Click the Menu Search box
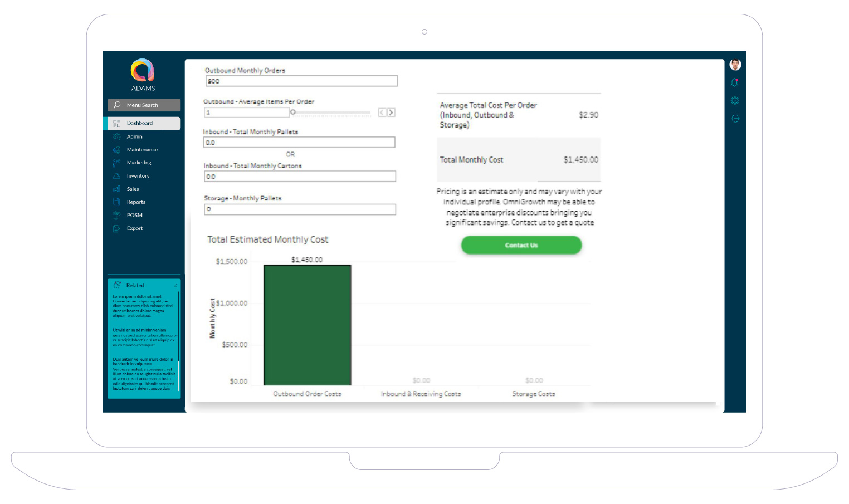 pyautogui.click(x=144, y=105)
